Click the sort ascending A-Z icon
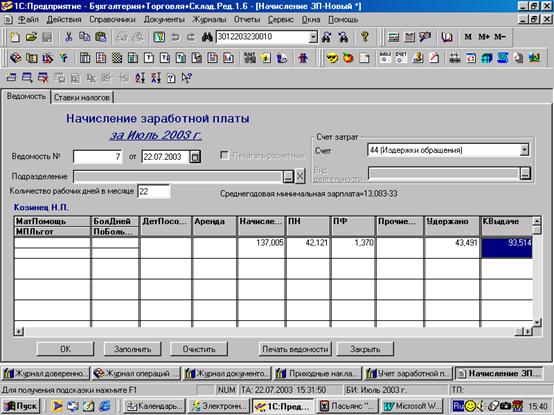 point(140,77)
